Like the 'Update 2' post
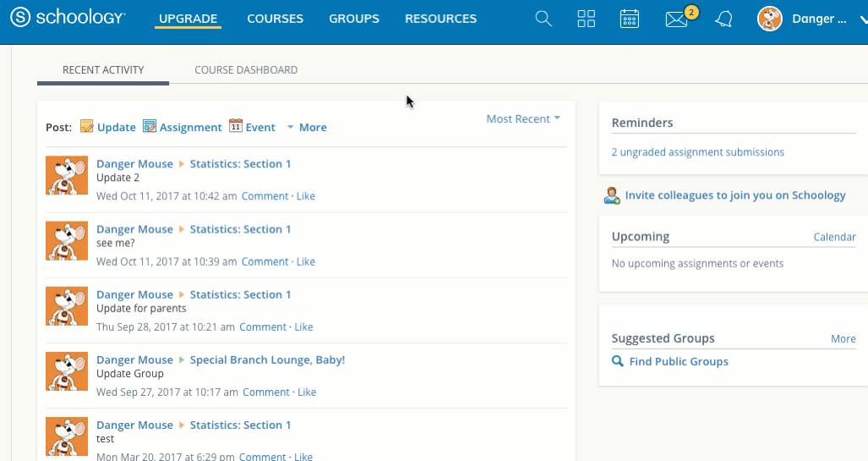Image resolution: width=868 pixels, height=461 pixels. click(x=306, y=196)
